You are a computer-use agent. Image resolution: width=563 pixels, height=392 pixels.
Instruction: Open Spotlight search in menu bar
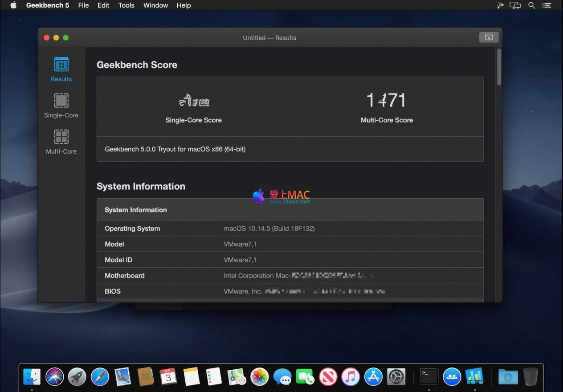(x=531, y=5)
